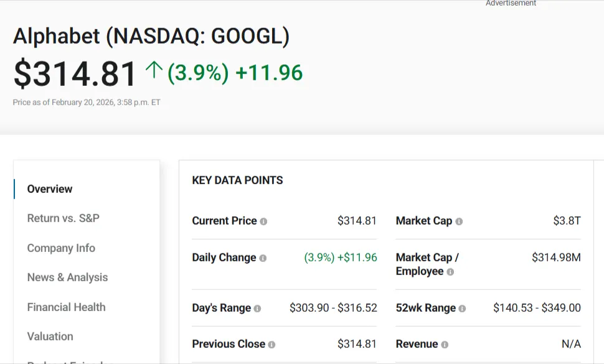This screenshot has width=604, height=364.
Task: Open the Daily Change info tooltip icon
Action: [x=263, y=258]
